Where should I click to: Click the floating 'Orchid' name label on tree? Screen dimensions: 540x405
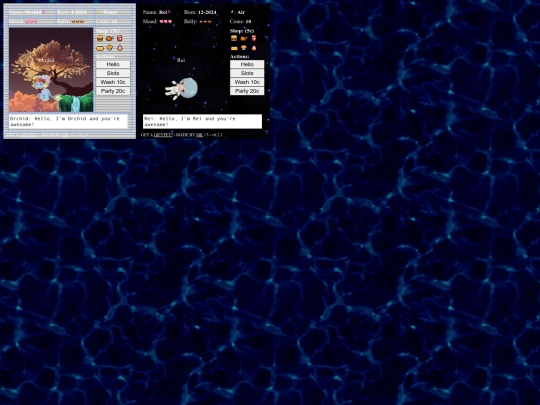click(x=47, y=60)
